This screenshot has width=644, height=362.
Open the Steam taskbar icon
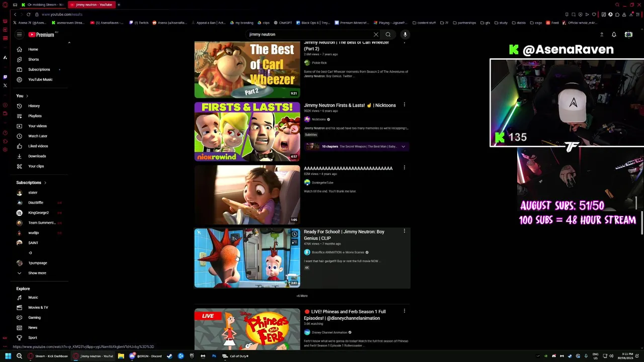tap(170, 356)
